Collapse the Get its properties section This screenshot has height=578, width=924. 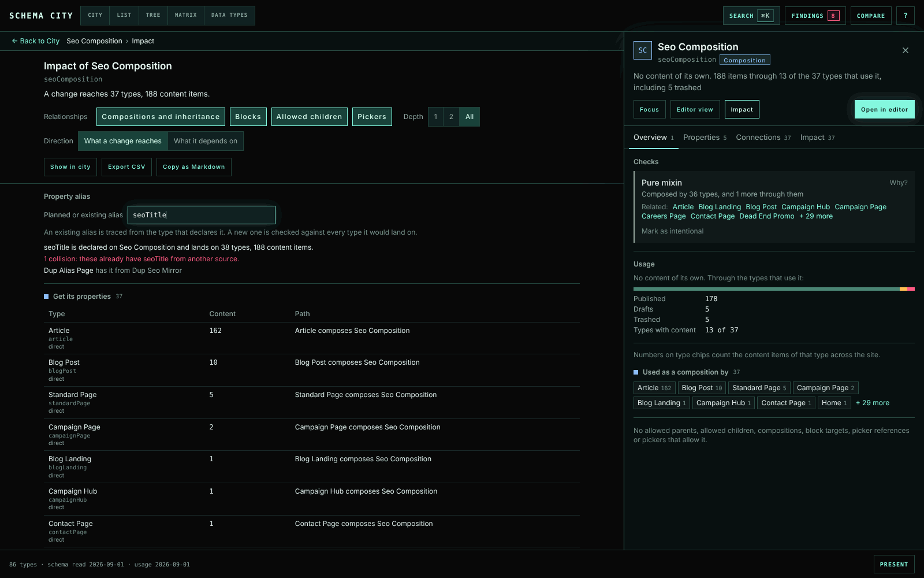pyautogui.click(x=82, y=297)
